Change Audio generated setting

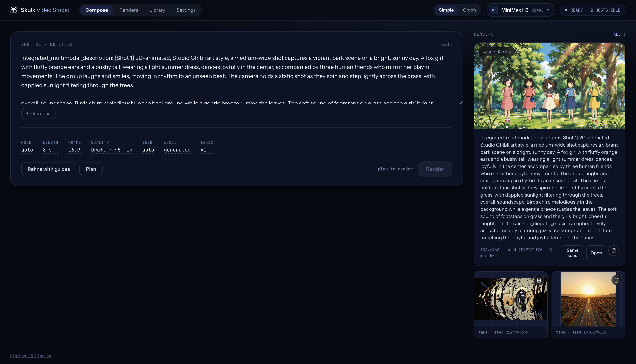coord(177,150)
